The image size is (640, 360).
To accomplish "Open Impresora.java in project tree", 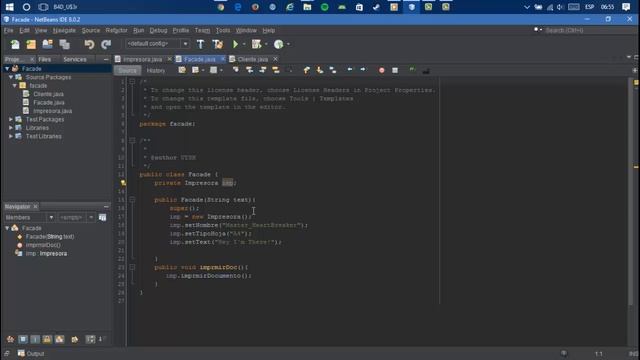I will 53,111.
